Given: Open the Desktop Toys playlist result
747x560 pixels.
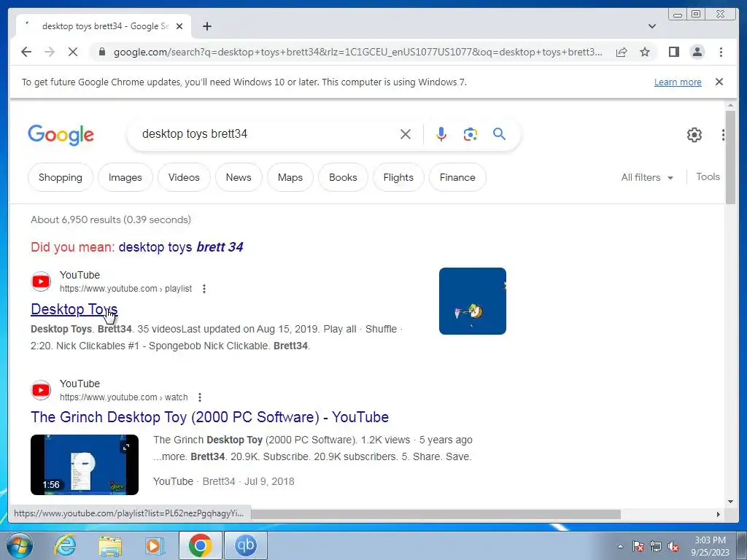Looking at the screenshot, I should (74, 309).
